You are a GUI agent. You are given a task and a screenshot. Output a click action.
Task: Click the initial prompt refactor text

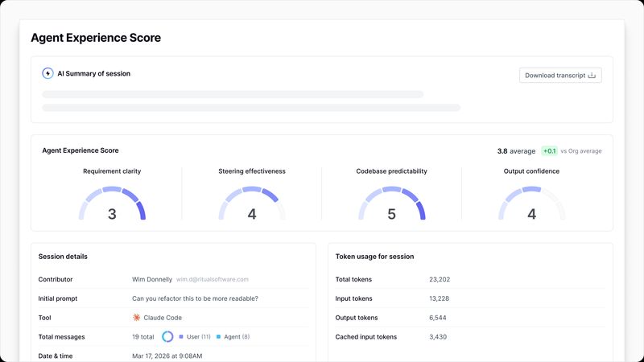(x=195, y=298)
